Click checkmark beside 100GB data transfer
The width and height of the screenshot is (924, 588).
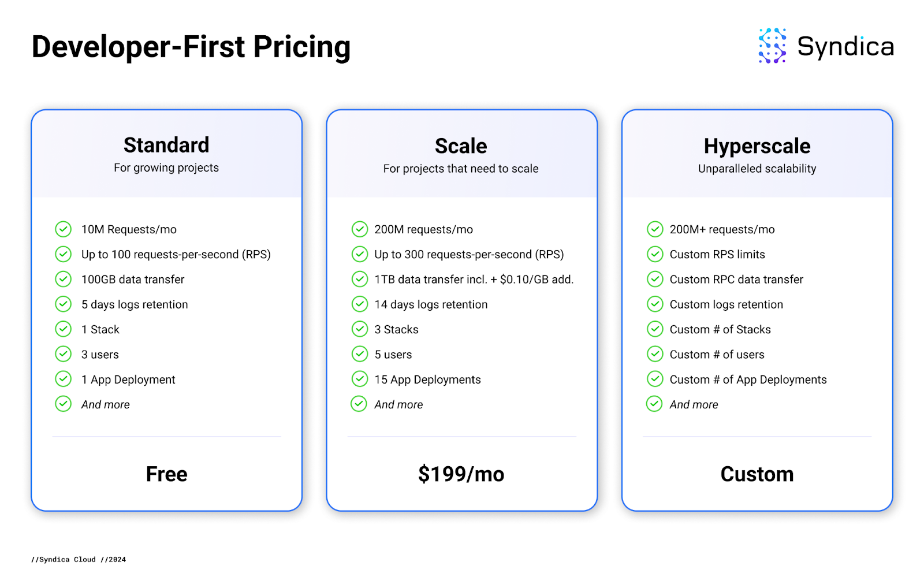point(63,279)
